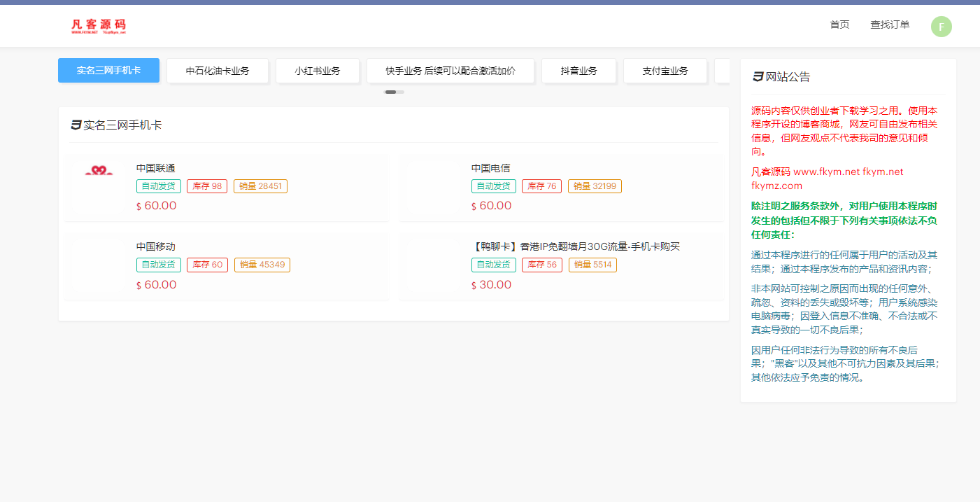Open the 鸭聊卡 香港IP免翻墙 product title

pyautogui.click(x=576, y=246)
